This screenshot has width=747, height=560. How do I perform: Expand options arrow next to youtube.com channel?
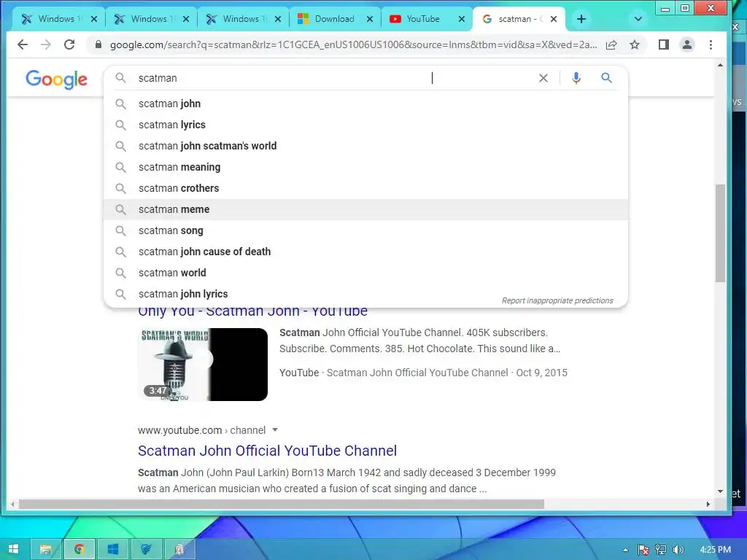[x=275, y=430]
